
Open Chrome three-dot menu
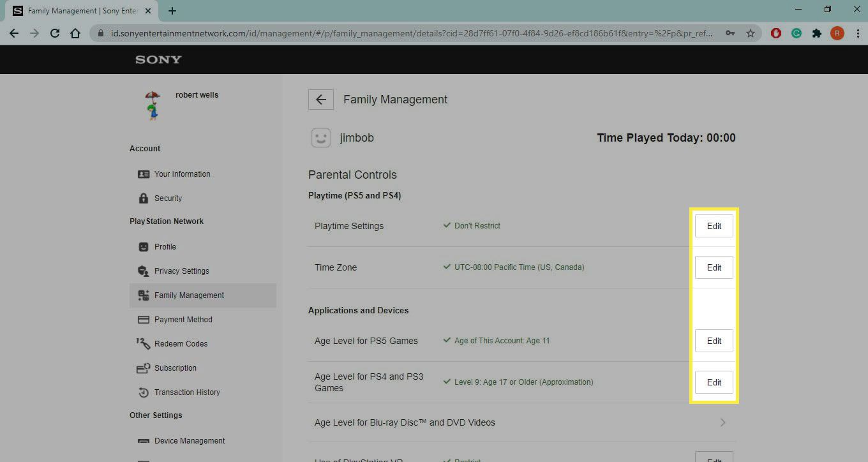pos(857,33)
